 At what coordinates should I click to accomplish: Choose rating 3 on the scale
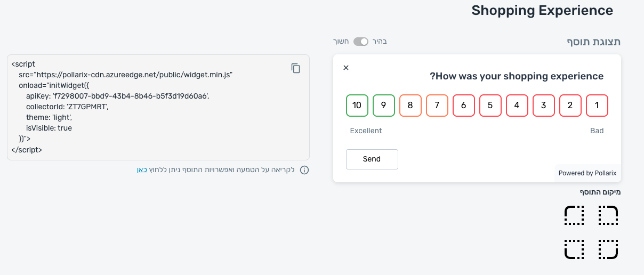point(544,106)
